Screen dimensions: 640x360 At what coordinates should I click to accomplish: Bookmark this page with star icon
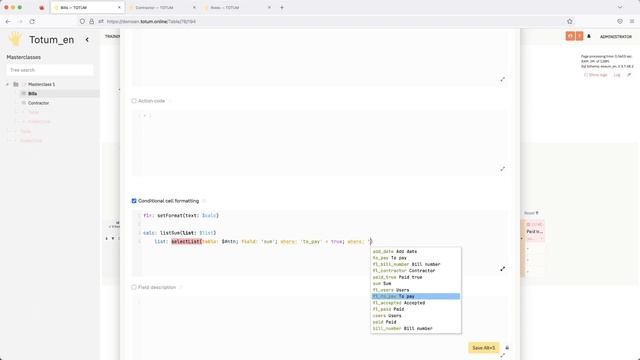[x=570, y=21]
